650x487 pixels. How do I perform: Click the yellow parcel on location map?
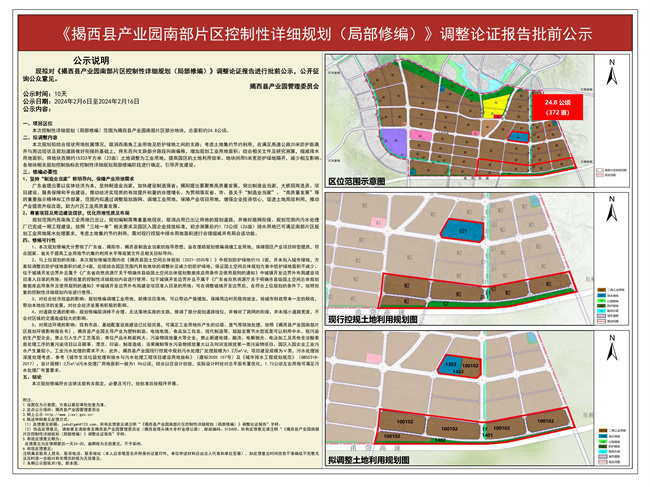pos(494,103)
